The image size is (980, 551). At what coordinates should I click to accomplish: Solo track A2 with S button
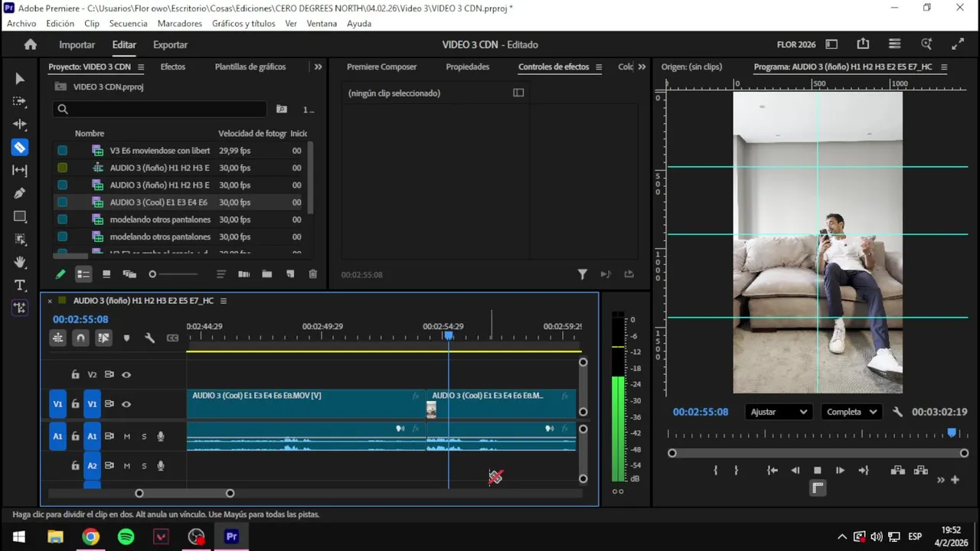point(144,465)
